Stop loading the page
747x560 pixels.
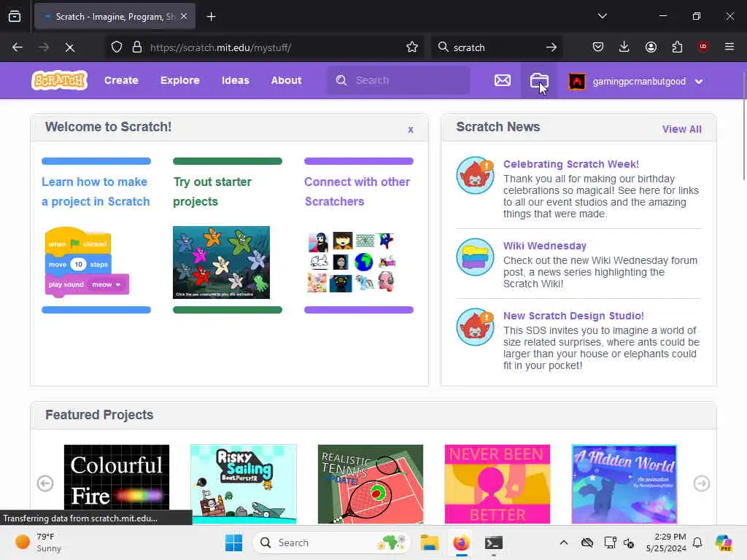coord(69,47)
